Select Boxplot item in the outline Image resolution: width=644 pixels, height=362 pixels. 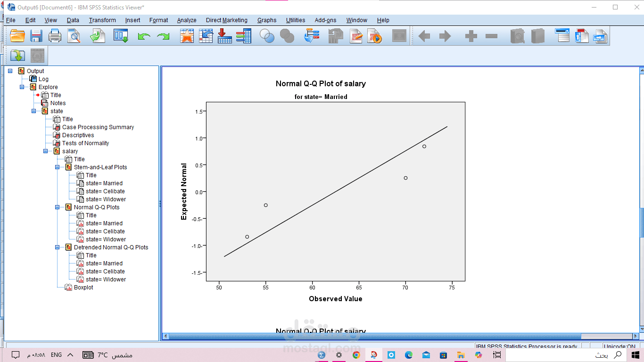[x=83, y=287]
